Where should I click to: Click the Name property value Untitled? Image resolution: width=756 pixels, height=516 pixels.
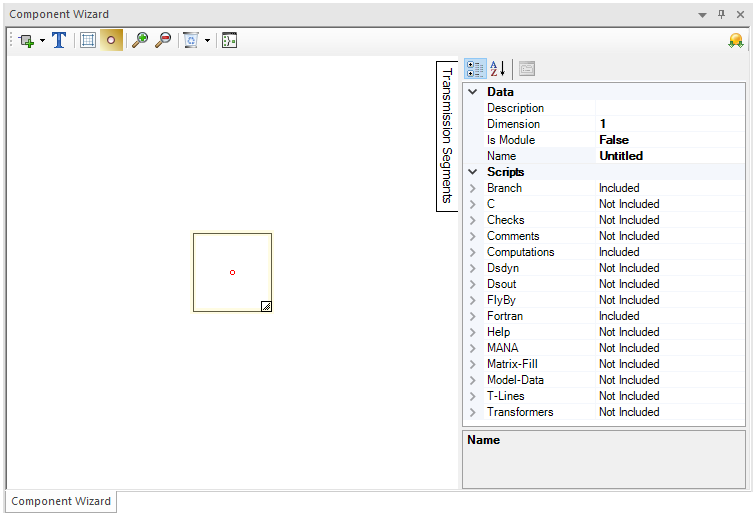[x=621, y=156]
